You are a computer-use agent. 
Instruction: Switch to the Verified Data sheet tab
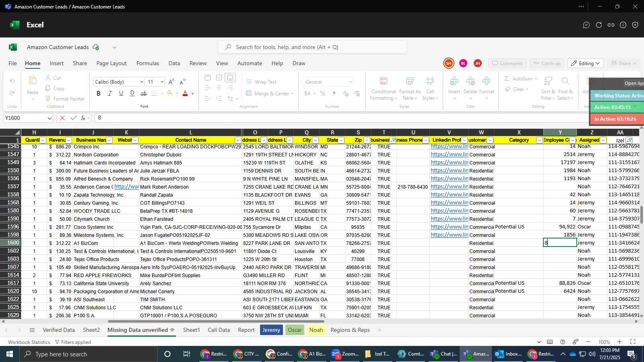(59, 330)
